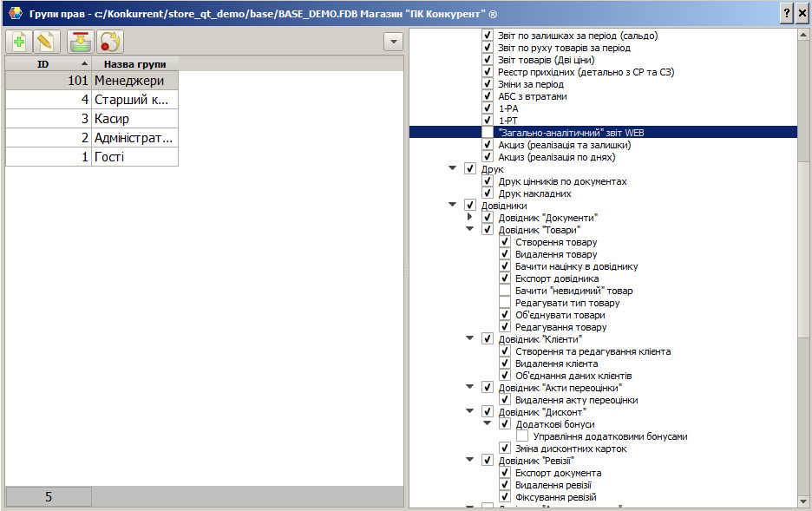This screenshot has height=511, width=812.
Task: Click the ID column sort arrow
Action: pos(84,64)
